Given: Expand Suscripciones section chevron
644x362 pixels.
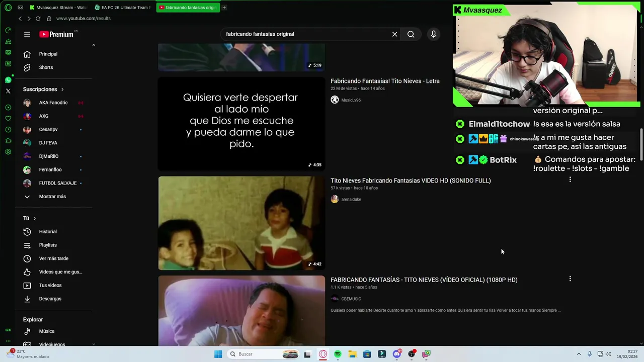Looking at the screenshot, I should click(62, 89).
